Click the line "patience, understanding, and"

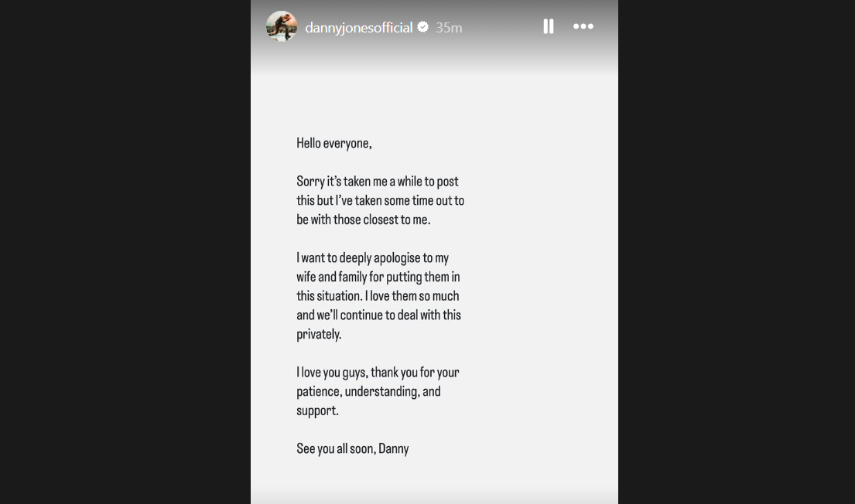[x=368, y=391]
